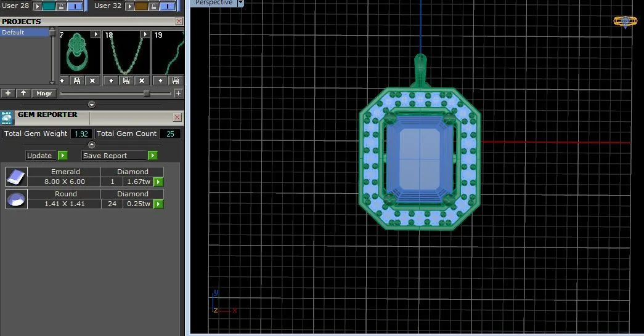Click the up-arrow button beside Mngr
Image resolution: width=644 pixels, height=336 pixels.
pos(23,93)
